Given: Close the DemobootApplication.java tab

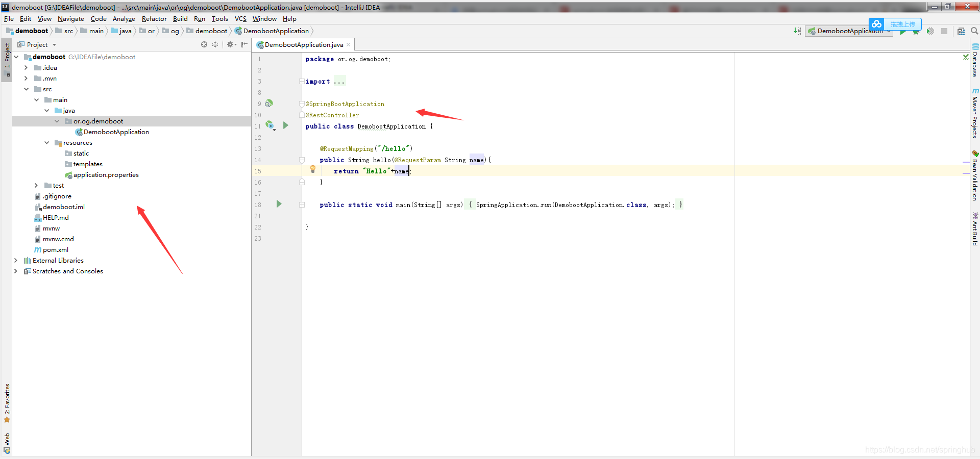Looking at the screenshot, I should (349, 45).
